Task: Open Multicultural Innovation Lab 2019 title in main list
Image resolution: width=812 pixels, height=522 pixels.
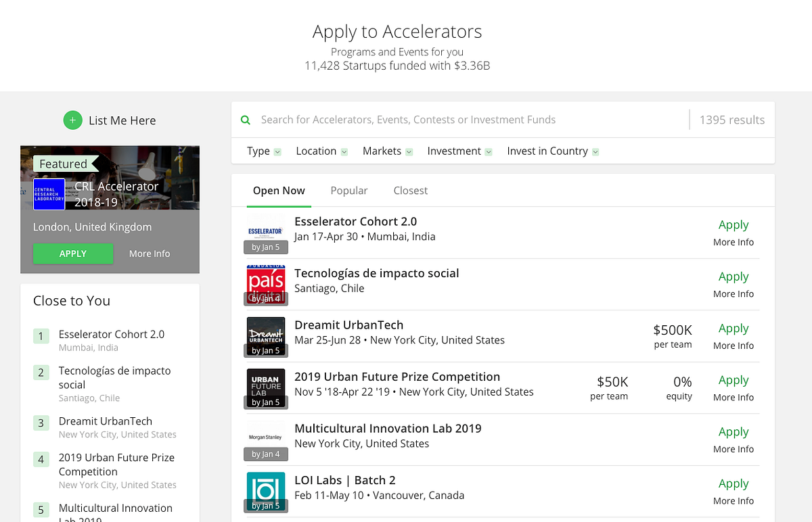Action: tap(388, 428)
